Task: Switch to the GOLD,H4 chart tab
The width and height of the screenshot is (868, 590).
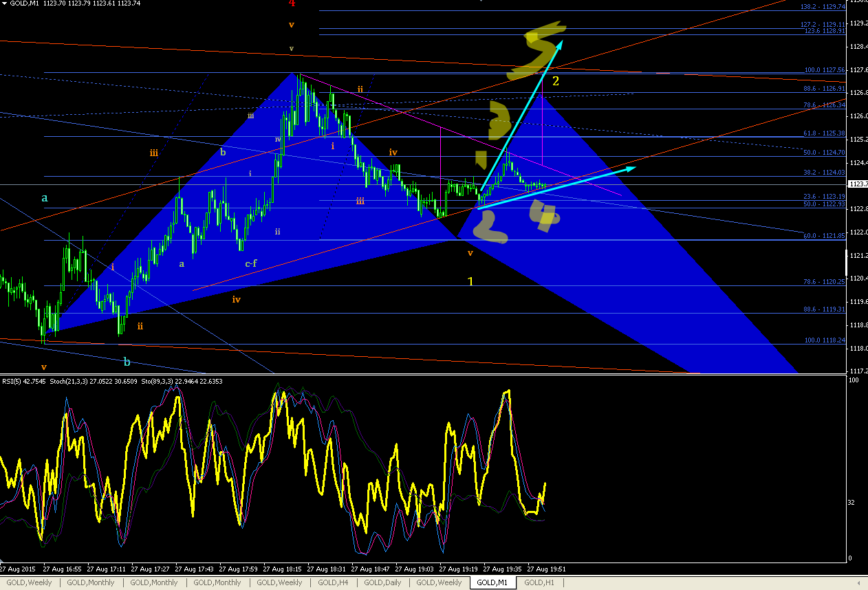Action: coord(333,582)
